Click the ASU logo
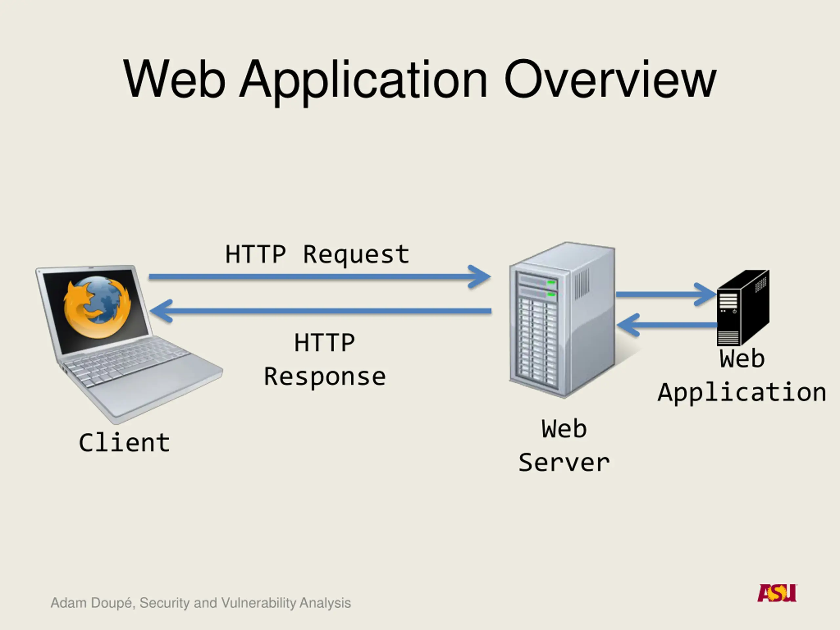 777,593
